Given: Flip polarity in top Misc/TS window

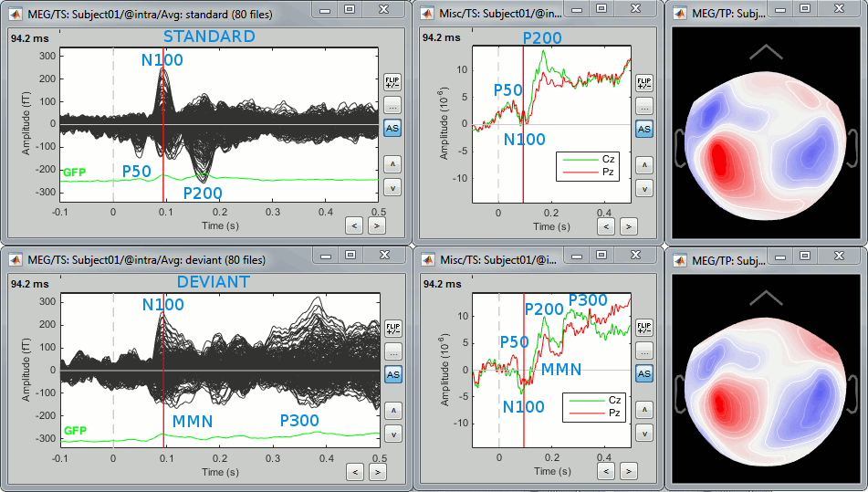Looking at the screenshot, I should (x=643, y=83).
